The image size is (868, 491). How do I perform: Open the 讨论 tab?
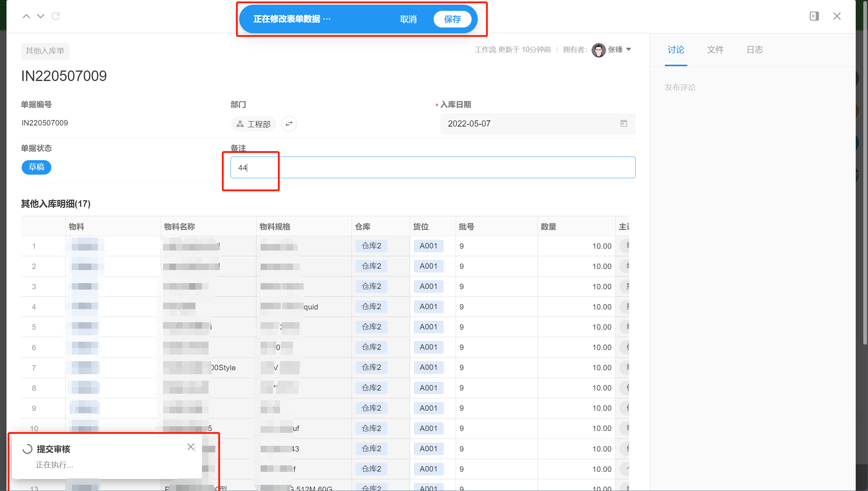click(676, 50)
